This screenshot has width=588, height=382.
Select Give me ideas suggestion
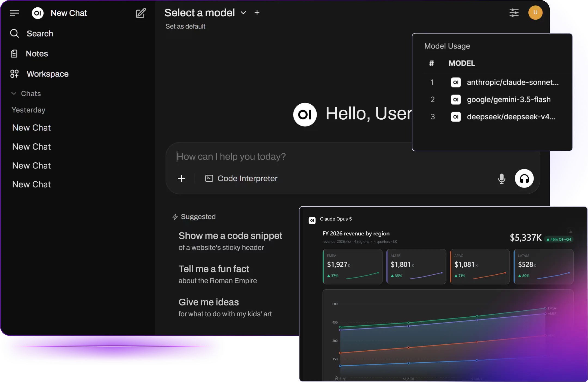click(225, 308)
